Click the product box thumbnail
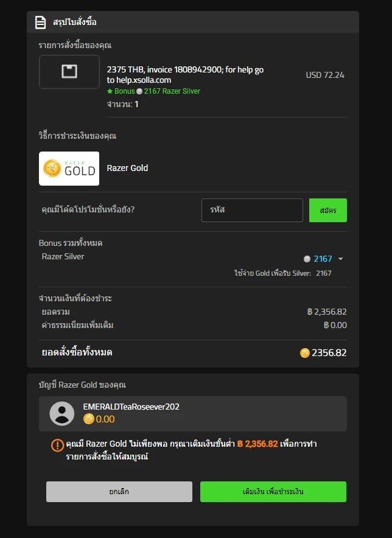Viewport: 392px width, 538px height. coord(69,72)
